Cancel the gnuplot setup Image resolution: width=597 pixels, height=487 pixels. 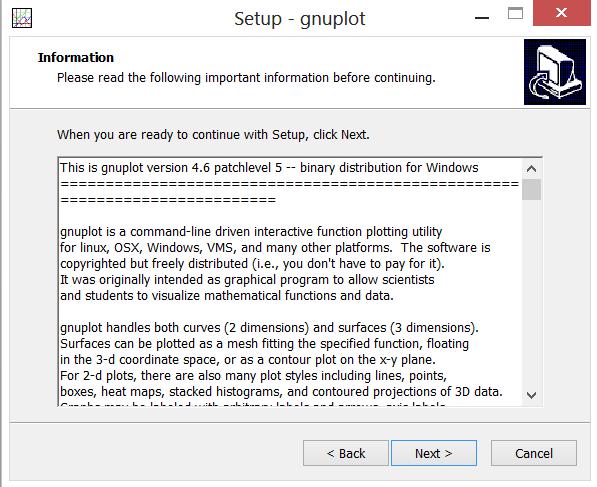534,453
